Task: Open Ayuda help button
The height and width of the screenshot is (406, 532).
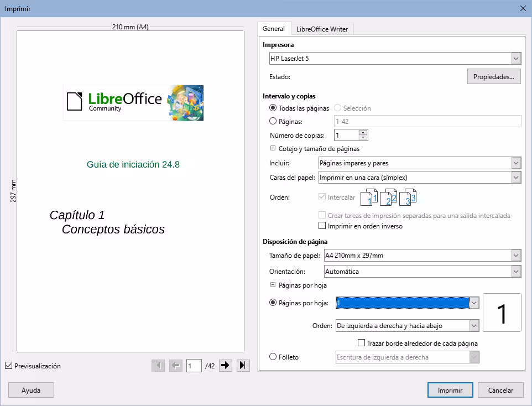Action: point(31,390)
